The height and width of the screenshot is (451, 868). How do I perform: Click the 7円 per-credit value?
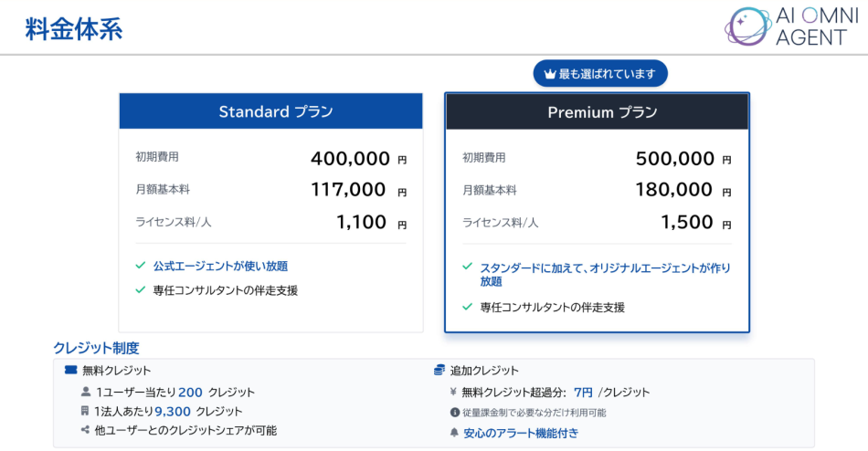[583, 393]
